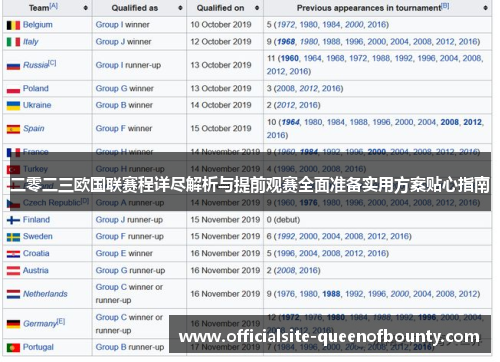Open the Netherlands team link
The image size is (500, 362).
click(45, 294)
